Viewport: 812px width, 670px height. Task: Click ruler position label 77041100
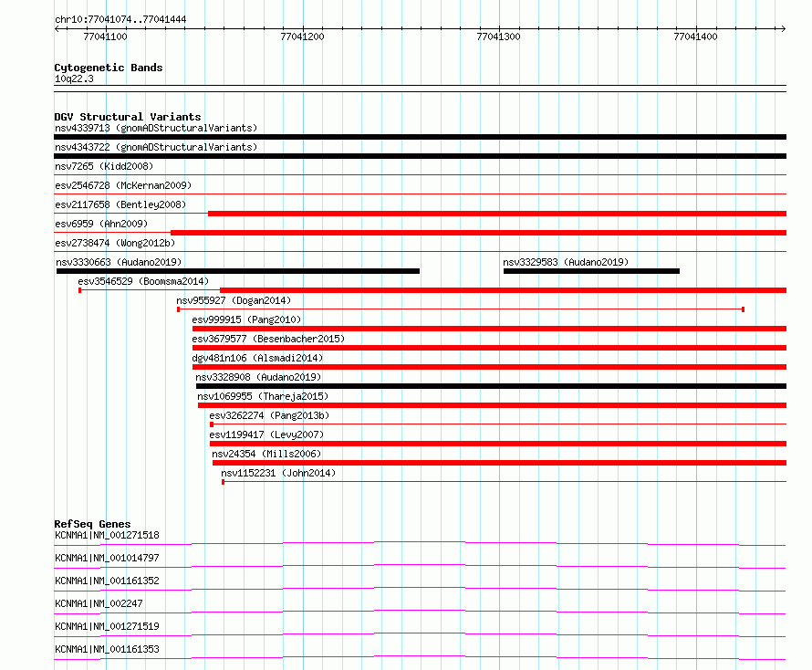pos(105,37)
